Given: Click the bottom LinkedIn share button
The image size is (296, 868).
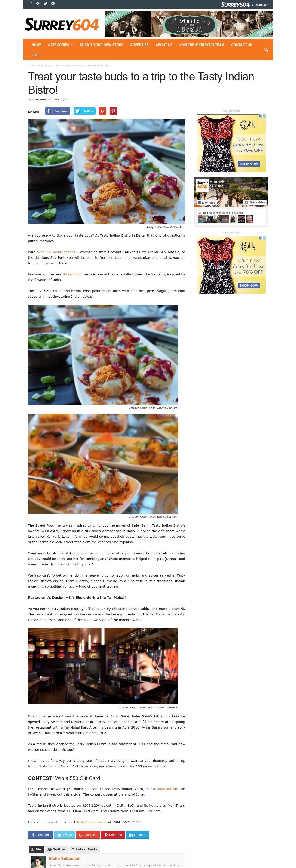Looking at the screenshot, I should click(x=137, y=835).
